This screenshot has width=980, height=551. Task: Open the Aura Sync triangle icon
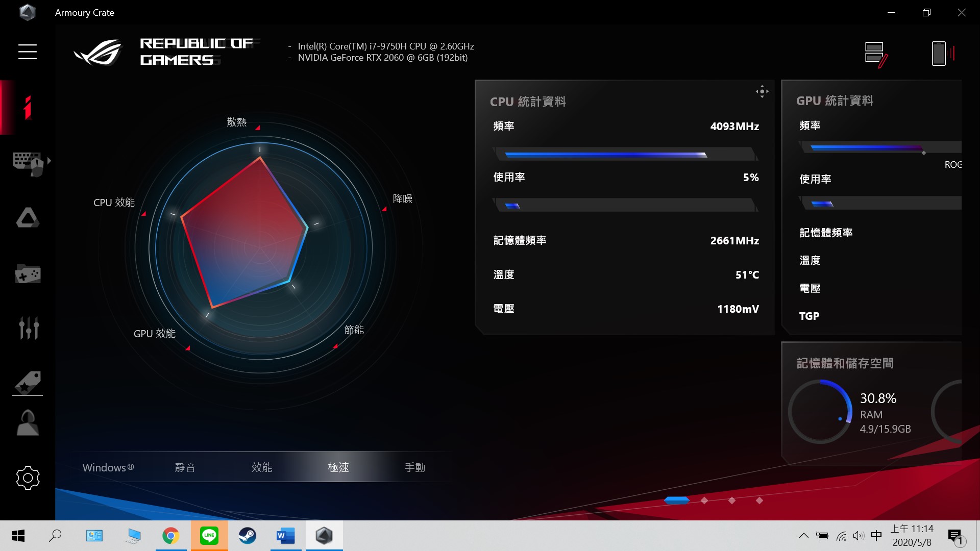pos(28,217)
